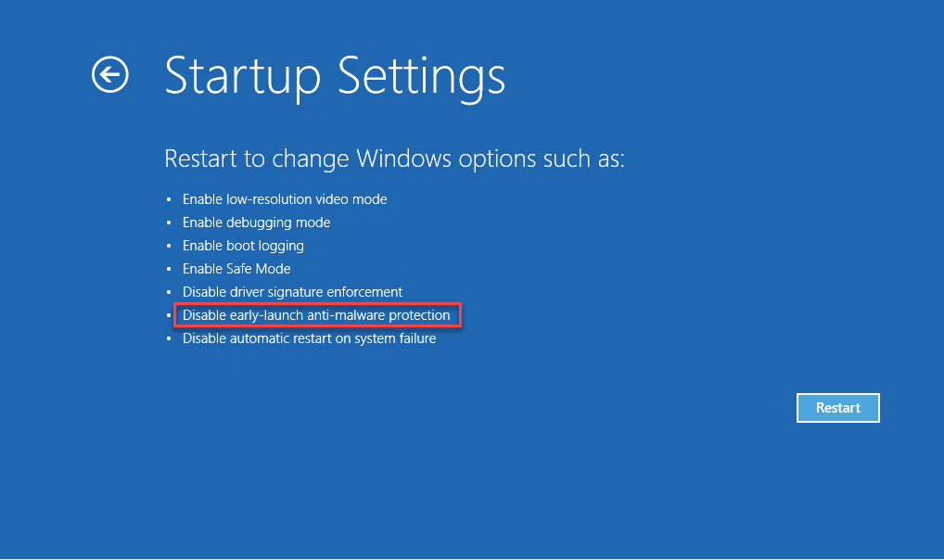The width and height of the screenshot is (944, 560).
Task: Click the word Startup in the title
Action: [x=243, y=78]
